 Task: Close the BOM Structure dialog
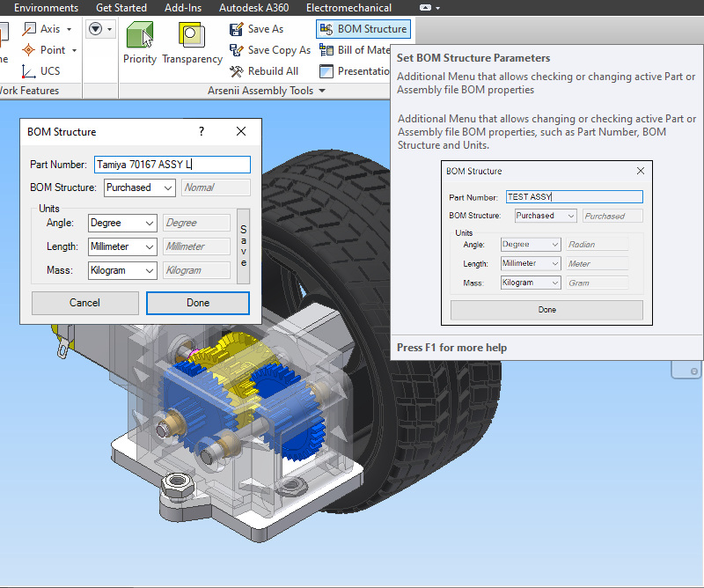241,131
